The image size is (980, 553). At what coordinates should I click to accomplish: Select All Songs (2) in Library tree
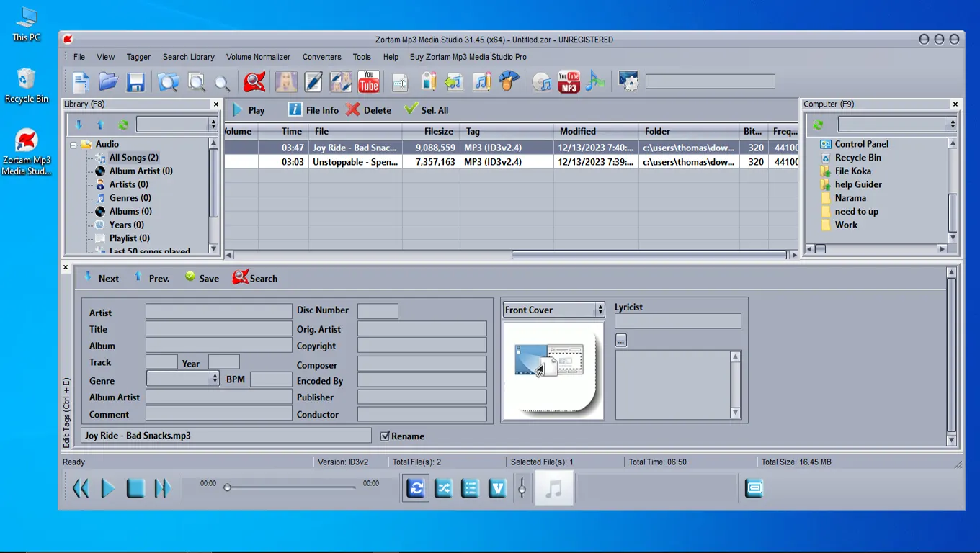[x=134, y=158]
